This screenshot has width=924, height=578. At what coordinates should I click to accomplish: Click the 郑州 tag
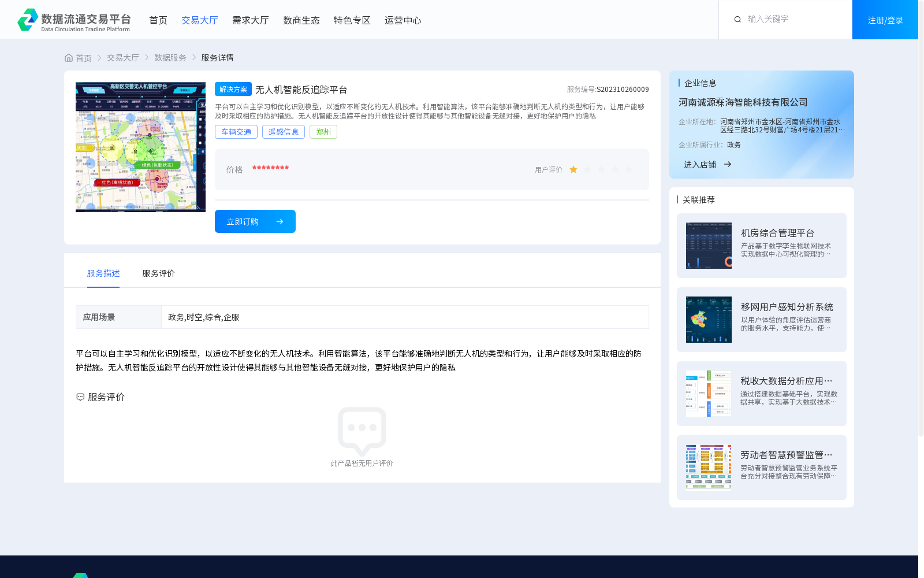323,132
